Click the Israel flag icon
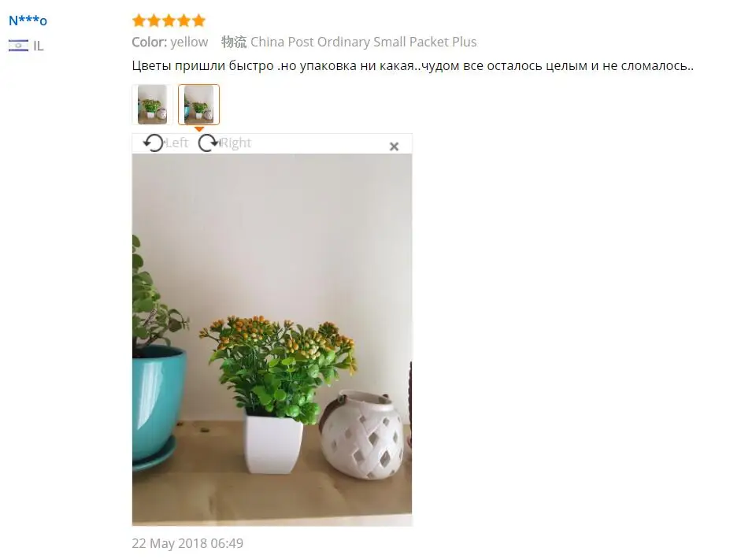The width and height of the screenshot is (756, 559). (18, 46)
